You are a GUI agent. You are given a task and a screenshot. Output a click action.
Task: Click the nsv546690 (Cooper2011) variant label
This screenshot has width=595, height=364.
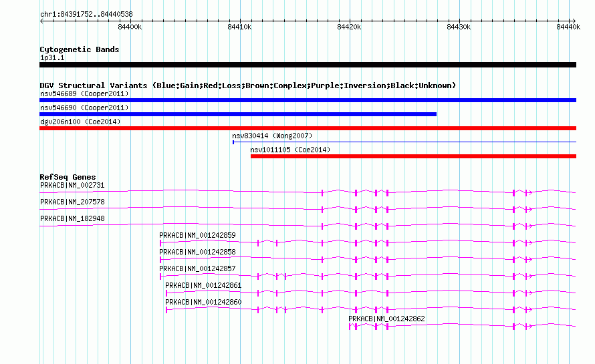pyautogui.click(x=84, y=108)
